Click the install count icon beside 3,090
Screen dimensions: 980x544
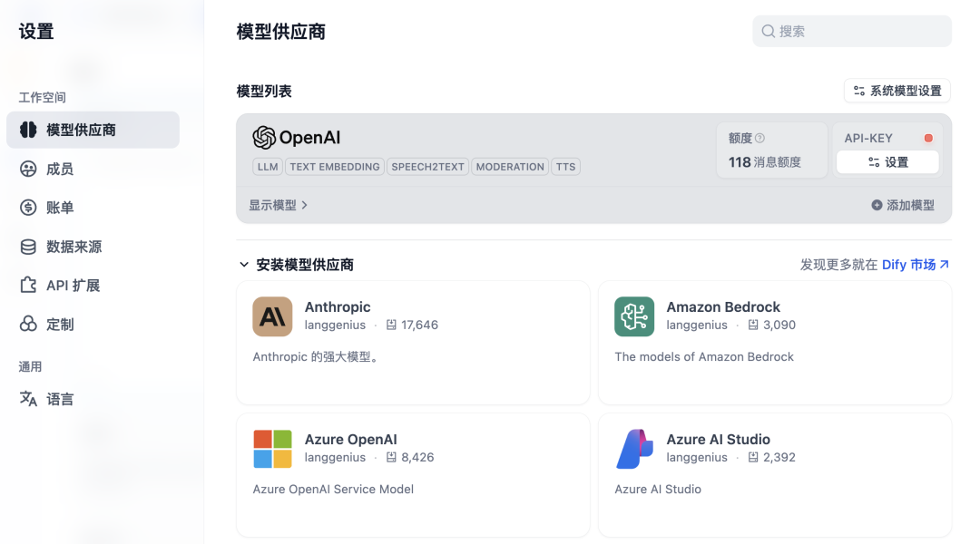click(753, 325)
